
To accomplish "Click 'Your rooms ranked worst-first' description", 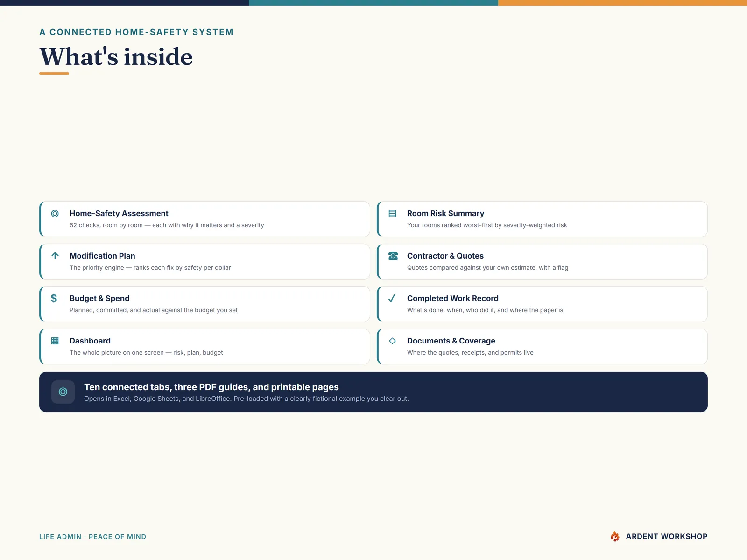I will click(x=487, y=225).
